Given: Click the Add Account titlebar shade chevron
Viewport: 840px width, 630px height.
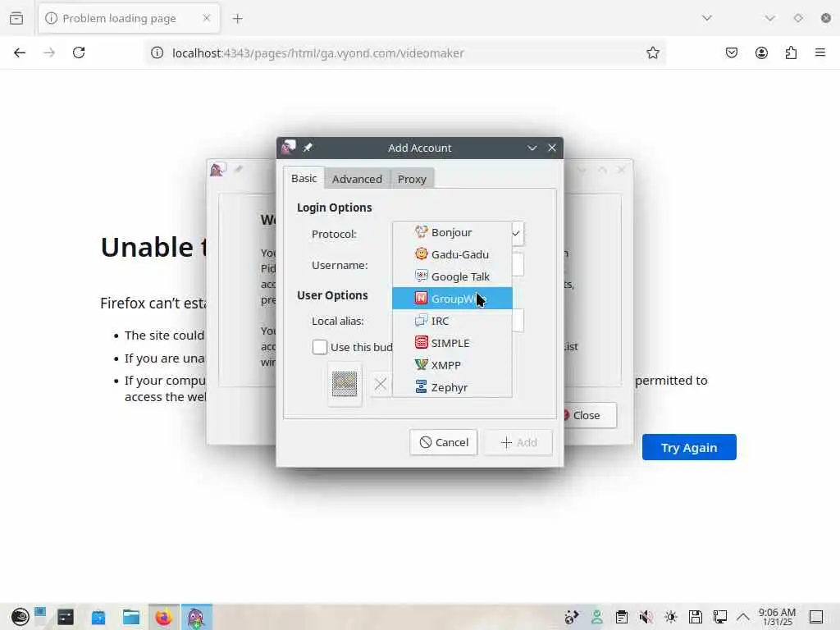Looking at the screenshot, I should (x=532, y=148).
